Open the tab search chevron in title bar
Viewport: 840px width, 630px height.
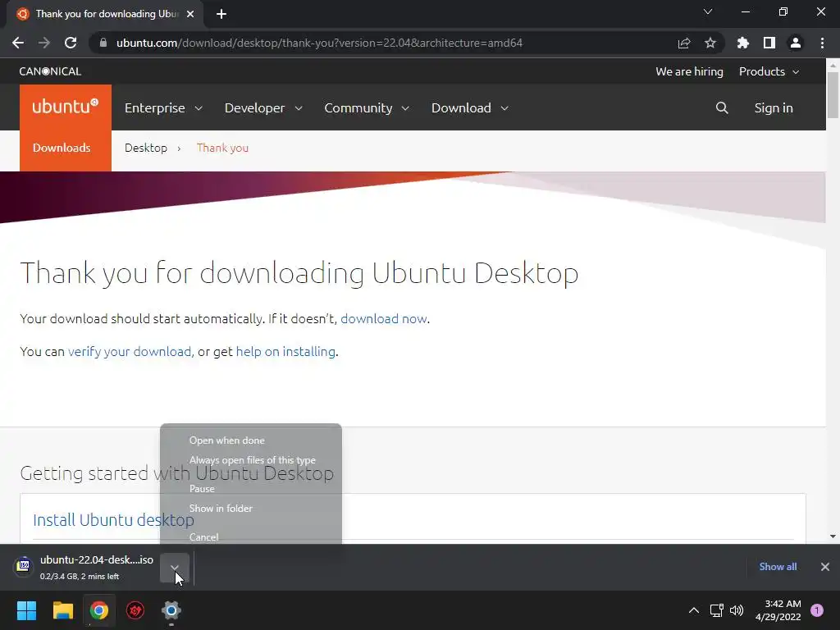(x=708, y=11)
